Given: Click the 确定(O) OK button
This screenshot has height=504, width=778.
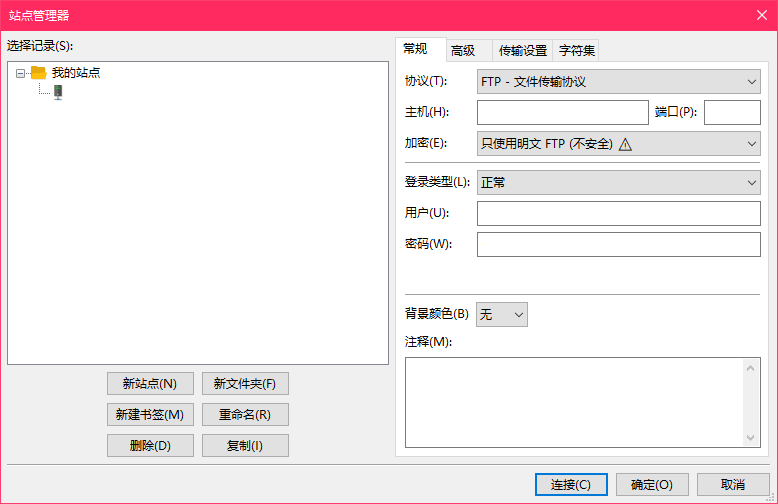Looking at the screenshot, I should [x=652, y=484].
